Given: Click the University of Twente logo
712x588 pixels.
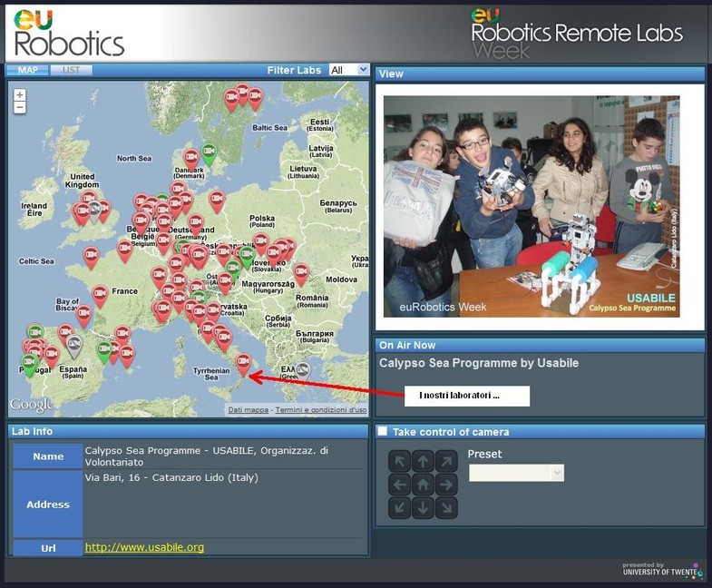Looking at the screenshot, I should [x=661, y=569].
